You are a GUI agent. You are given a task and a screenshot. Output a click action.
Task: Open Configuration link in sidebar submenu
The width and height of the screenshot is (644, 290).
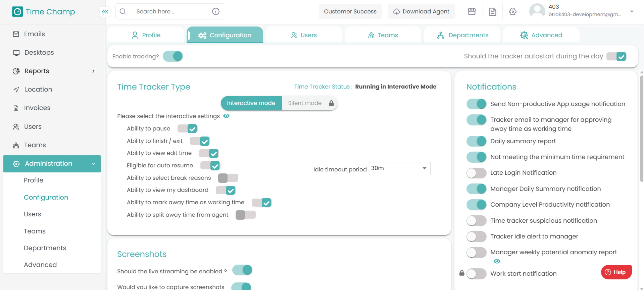tap(46, 197)
